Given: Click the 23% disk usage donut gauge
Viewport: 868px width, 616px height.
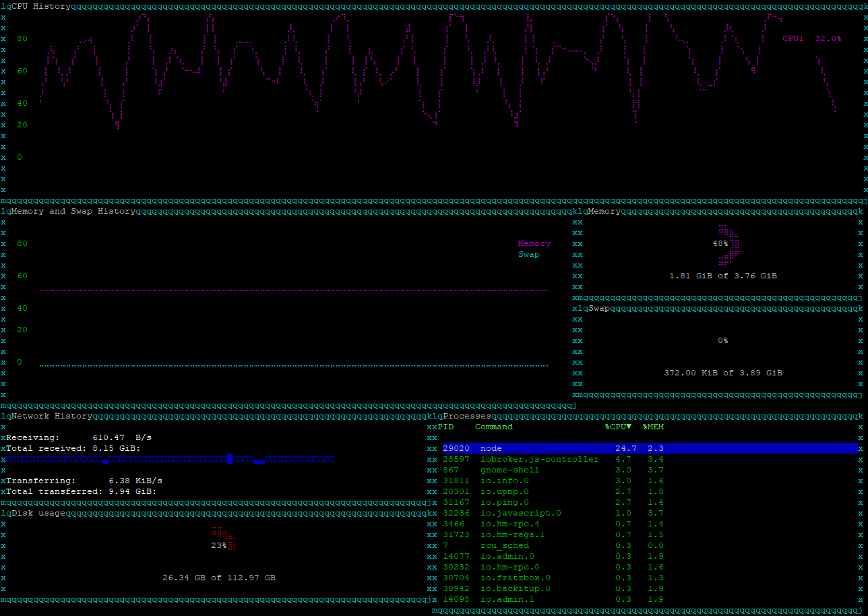Looking at the screenshot, I should [x=224, y=539].
